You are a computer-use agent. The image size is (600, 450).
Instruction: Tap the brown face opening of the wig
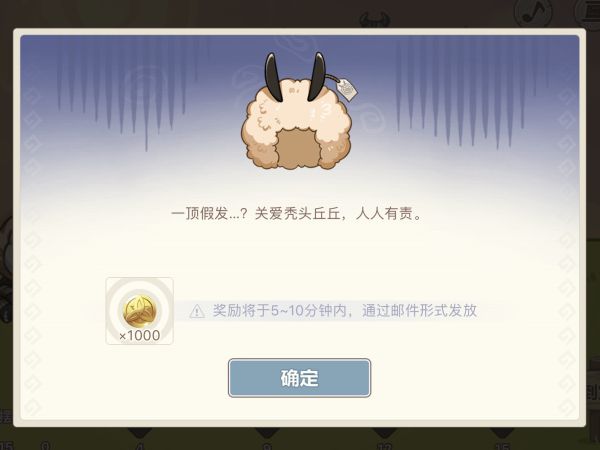(x=297, y=147)
